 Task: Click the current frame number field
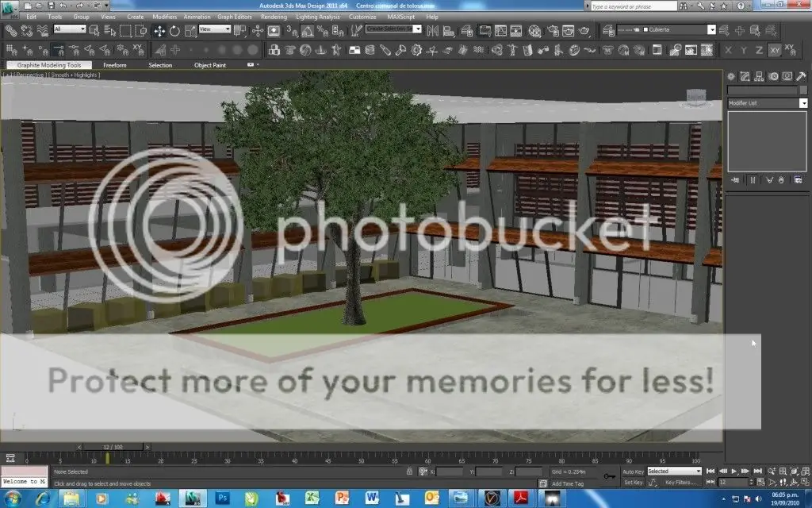732,483
